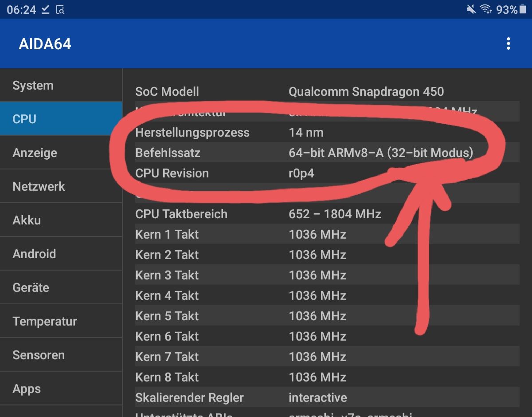Tap the Kern 8 Takt label
Screen dimensions: 532x417
167,378
